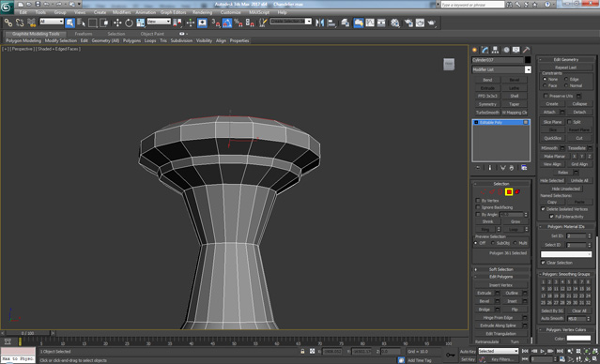Image resolution: width=600 pixels, height=364 pixels.
Task: Click the ViewCube in the viewport
Action: point(449,64)
